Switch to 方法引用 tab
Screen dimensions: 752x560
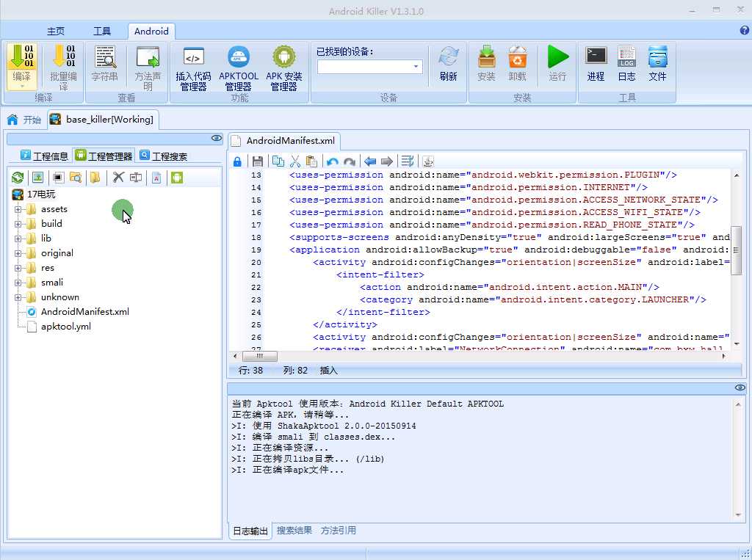coord(339,530)
